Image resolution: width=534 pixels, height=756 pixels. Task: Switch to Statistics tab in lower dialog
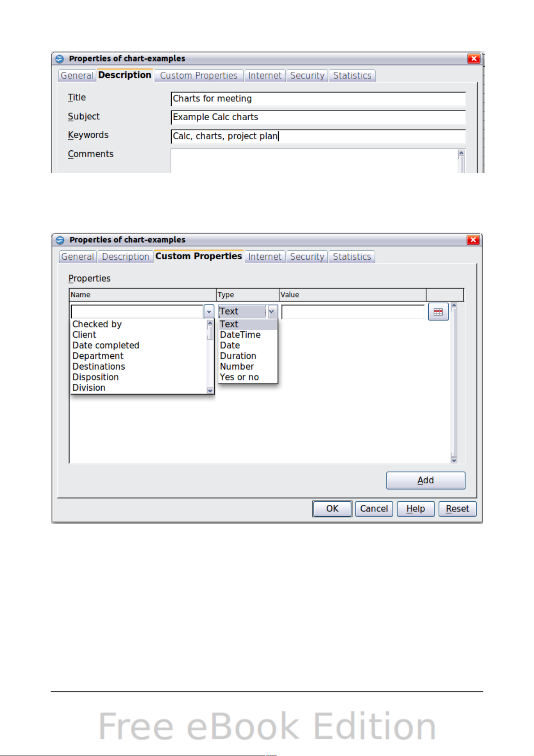tap(352, 257)
